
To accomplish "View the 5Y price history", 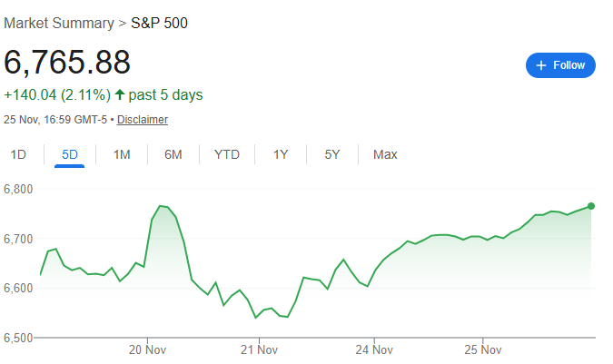I will pos(332,154).
